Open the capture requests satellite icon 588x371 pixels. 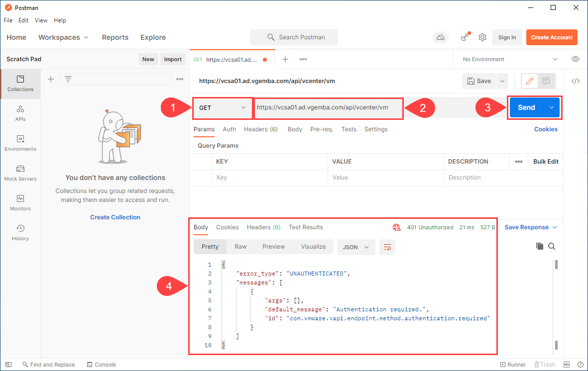click(x=465, y=37)
